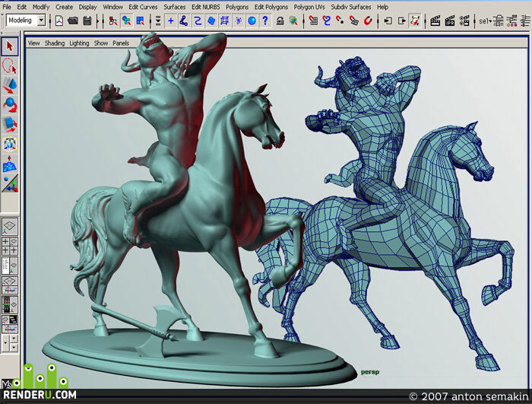Switch to four view layout
Screen dimensions: 532x404
[x=9, y=247]
